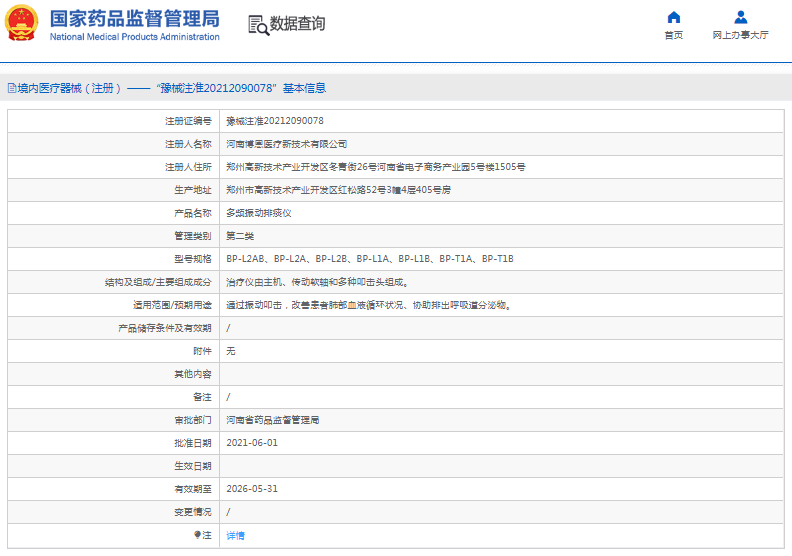Click product name value 多频振动排痰仪
Viewport: 792px width, 556px height.
click(x=258, y=213)
